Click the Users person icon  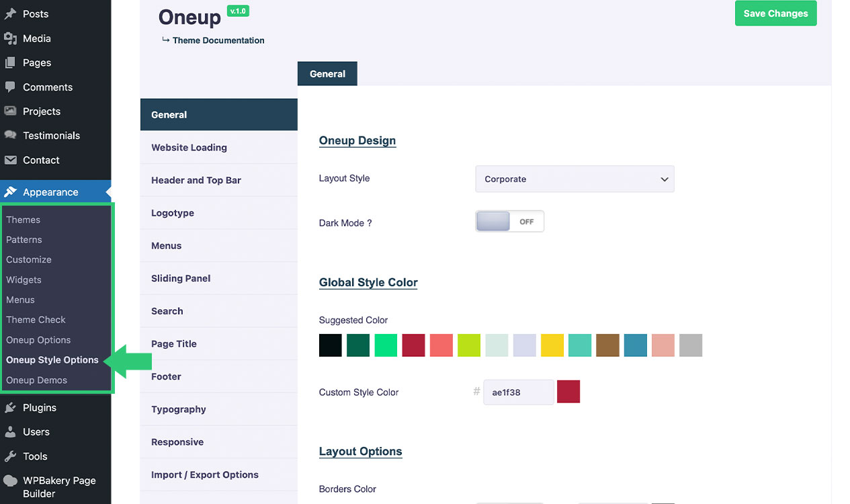coord(10,432)
